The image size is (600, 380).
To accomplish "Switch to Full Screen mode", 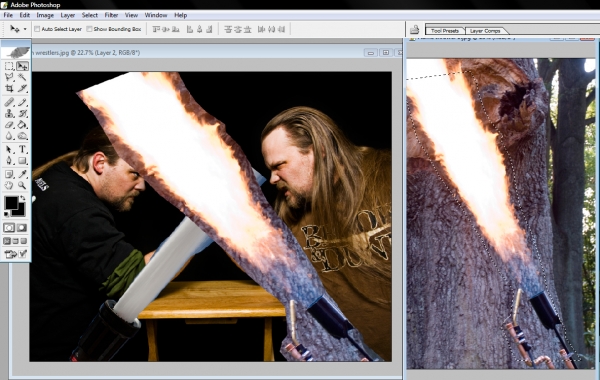I will tap(24, 241).
